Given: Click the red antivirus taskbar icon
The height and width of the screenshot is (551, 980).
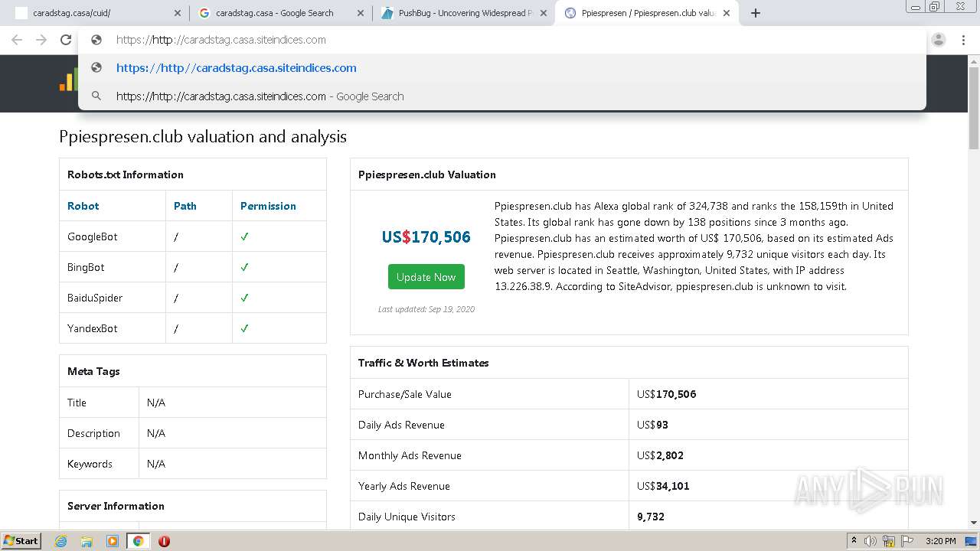Looking at the screenshot, I should tap(164, 541).
